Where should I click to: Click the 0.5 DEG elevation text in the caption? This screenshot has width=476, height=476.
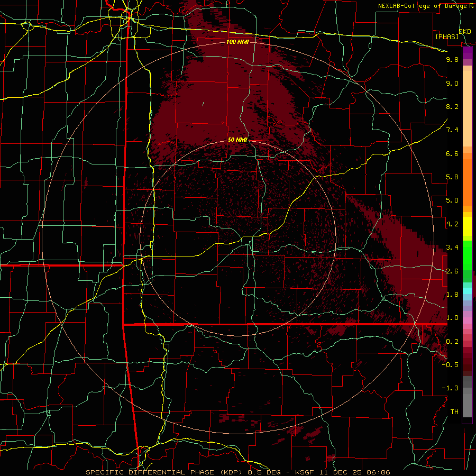263,472
